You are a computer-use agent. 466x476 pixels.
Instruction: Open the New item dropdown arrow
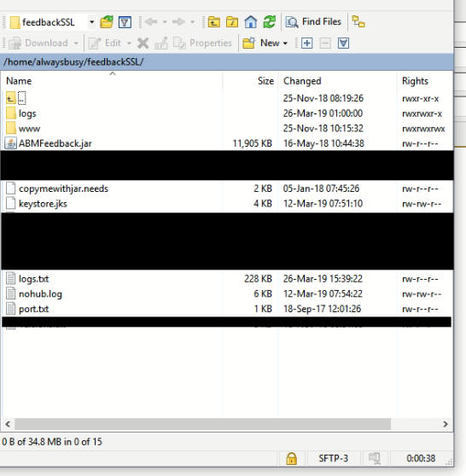285,44
